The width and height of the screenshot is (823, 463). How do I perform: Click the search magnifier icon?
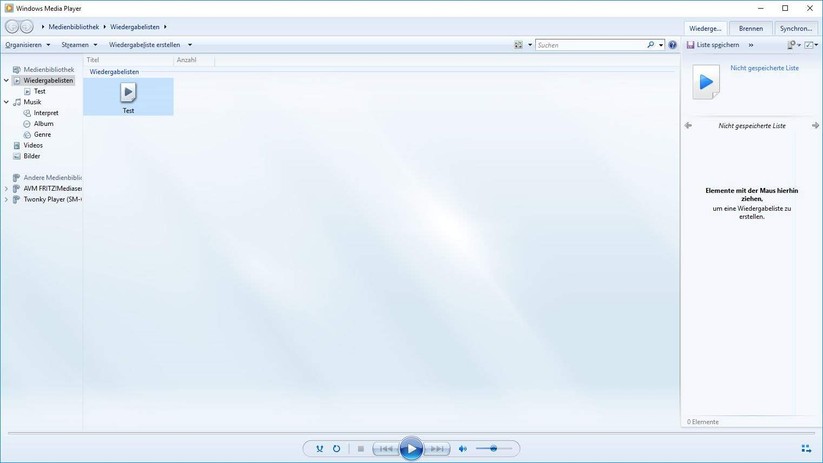coord(650,45)
